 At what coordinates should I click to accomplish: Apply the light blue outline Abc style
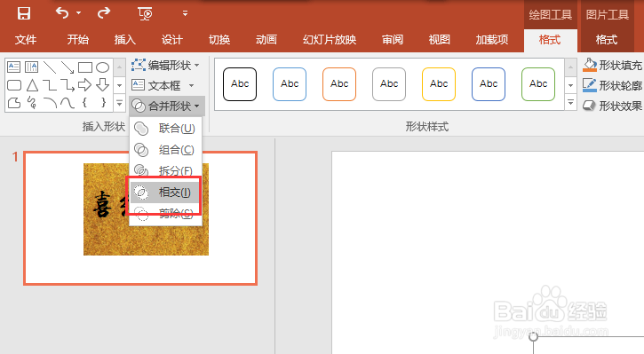pos(290,84)
